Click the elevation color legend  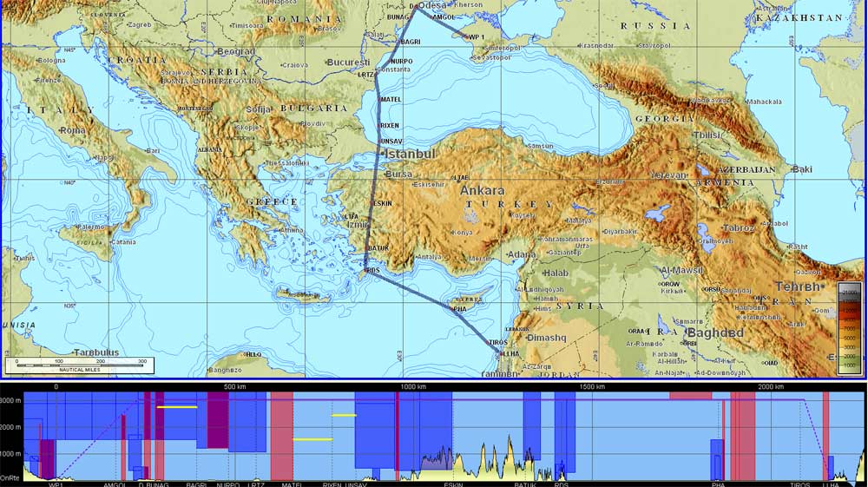[x=849, y=326]
